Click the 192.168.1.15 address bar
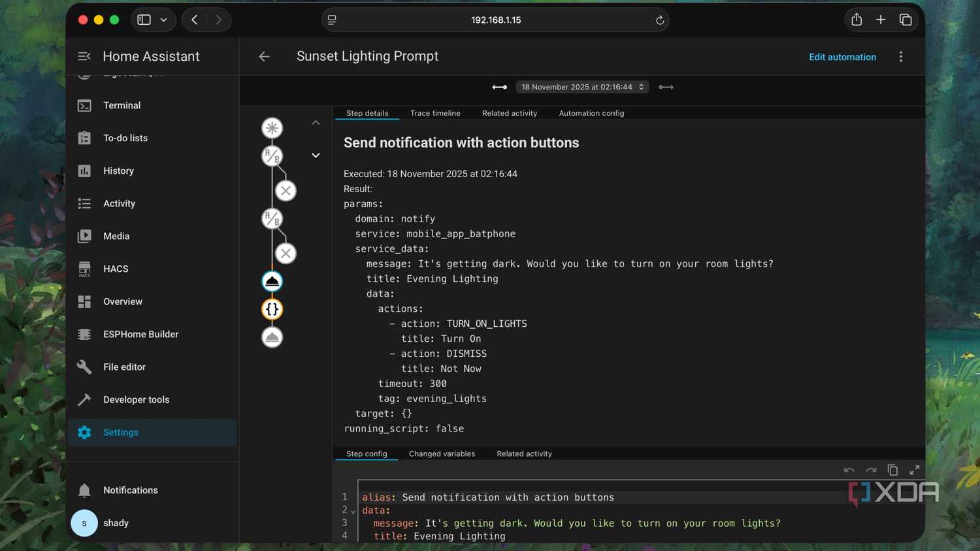980x551 pixels. coord(495,20)
